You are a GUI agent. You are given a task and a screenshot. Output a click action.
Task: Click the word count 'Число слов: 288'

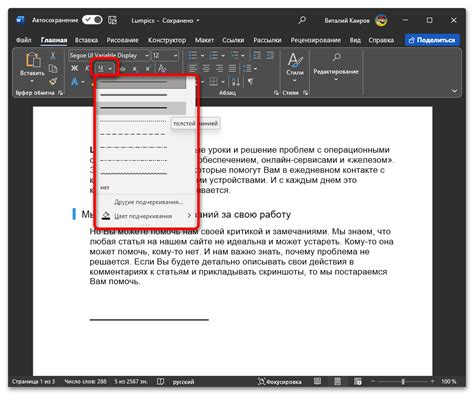click(85, 382)
